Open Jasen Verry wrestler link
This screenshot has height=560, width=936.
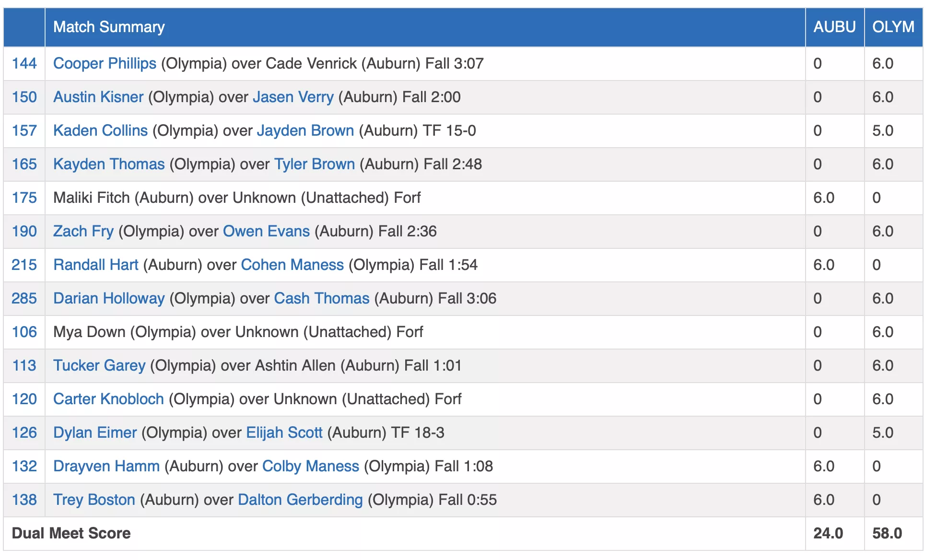click(x=293, y=97)
